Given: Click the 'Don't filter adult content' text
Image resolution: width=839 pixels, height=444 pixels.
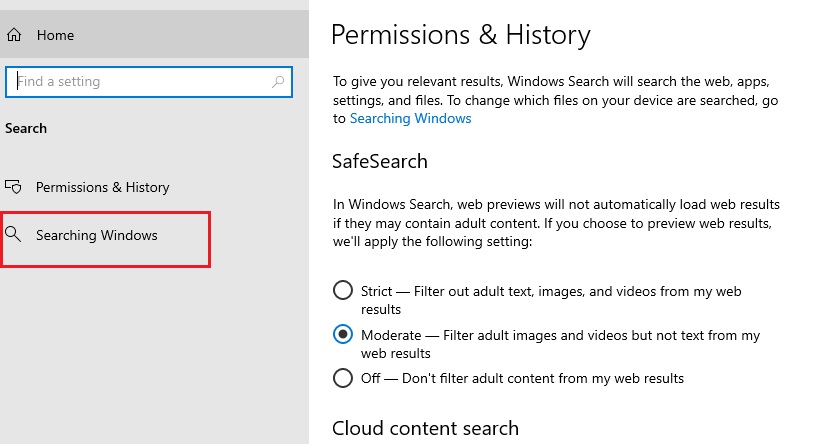Looking at the screenshot, I should pos(543,378).
